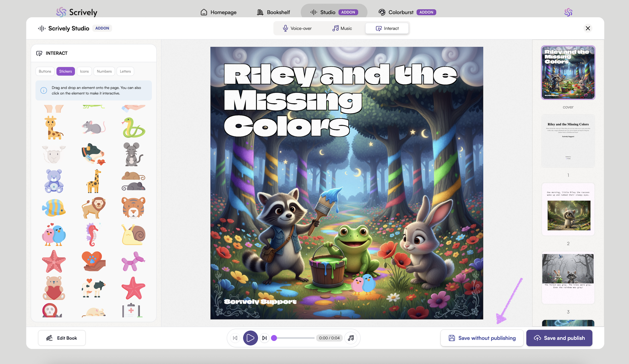Open the music note playback option
The height and width of the screenshot is (364, 629).
(x=351, y=338)
